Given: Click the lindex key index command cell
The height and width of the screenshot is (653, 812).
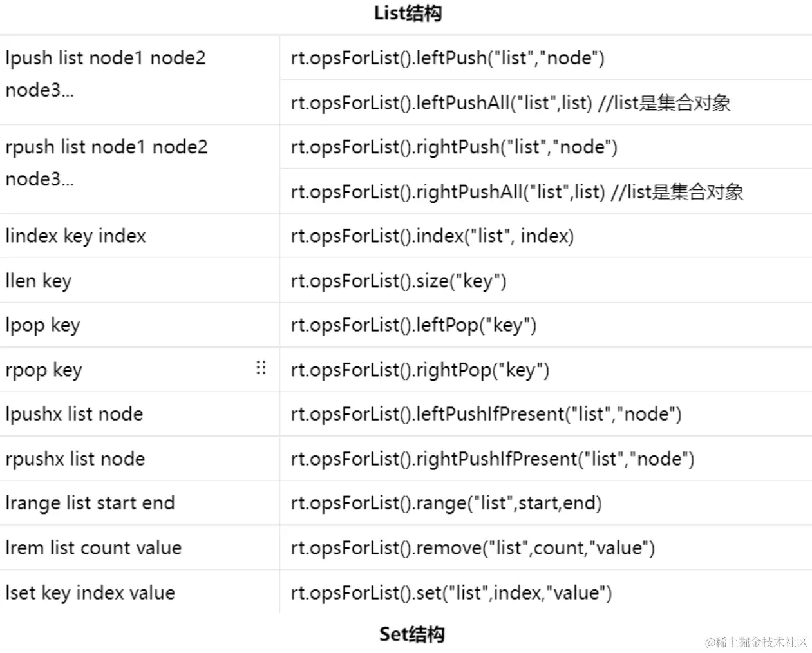Looking at the screenshot, I should tap(76, 236).
